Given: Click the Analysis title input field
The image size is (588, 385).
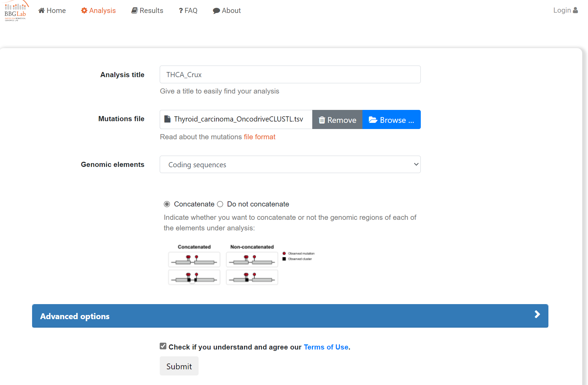Looking at the screenshot, I should click(x=290, y=74).
